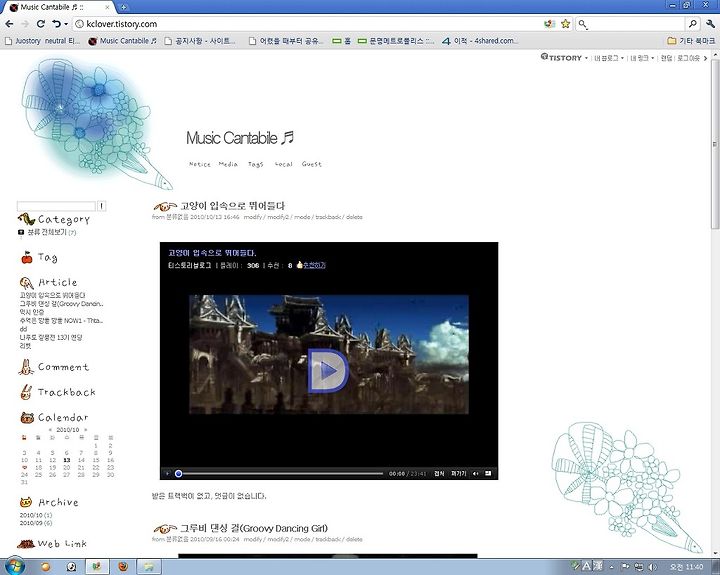Open the Guest menu item
The height and width of the screenshot is (575, 720).
click(x=311, y=164)
